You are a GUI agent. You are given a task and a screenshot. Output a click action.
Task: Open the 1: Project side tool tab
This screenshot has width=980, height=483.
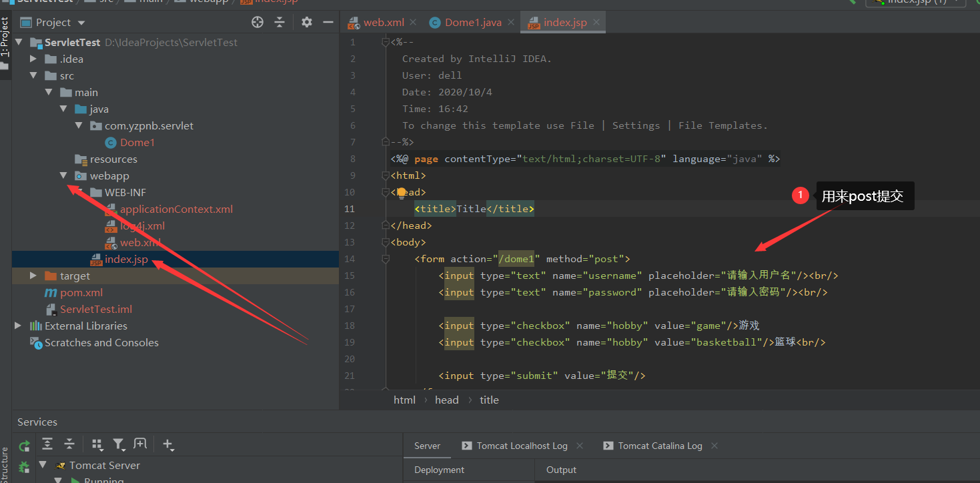(5, 37)
